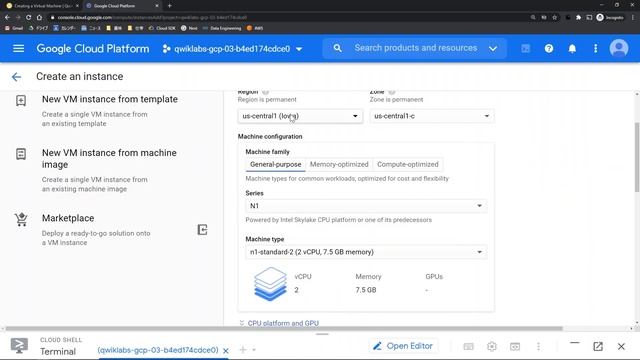Screen dimensions: 640x360
Task: Click the Cloud Shell web preview icon
Action: pyautogui.click(x=515, y=347)
